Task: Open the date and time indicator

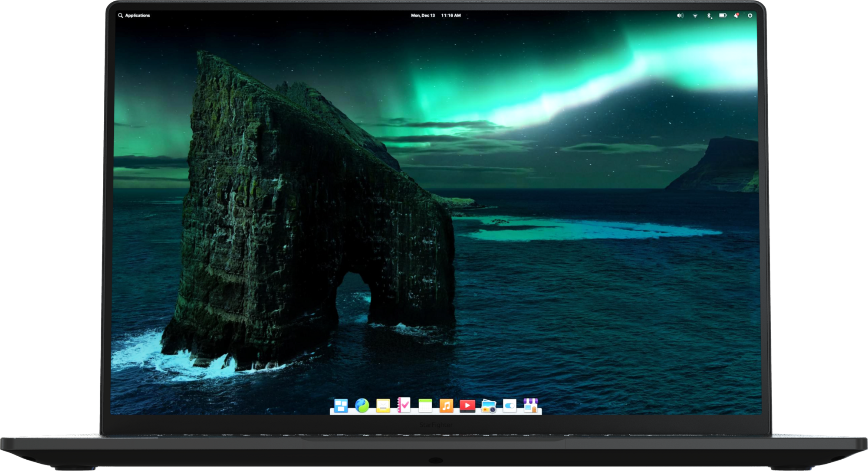Action: click(423, 16)
